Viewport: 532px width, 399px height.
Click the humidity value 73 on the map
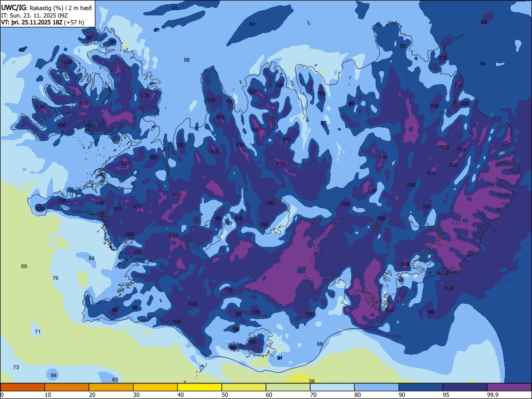click(x=16, y=368)
